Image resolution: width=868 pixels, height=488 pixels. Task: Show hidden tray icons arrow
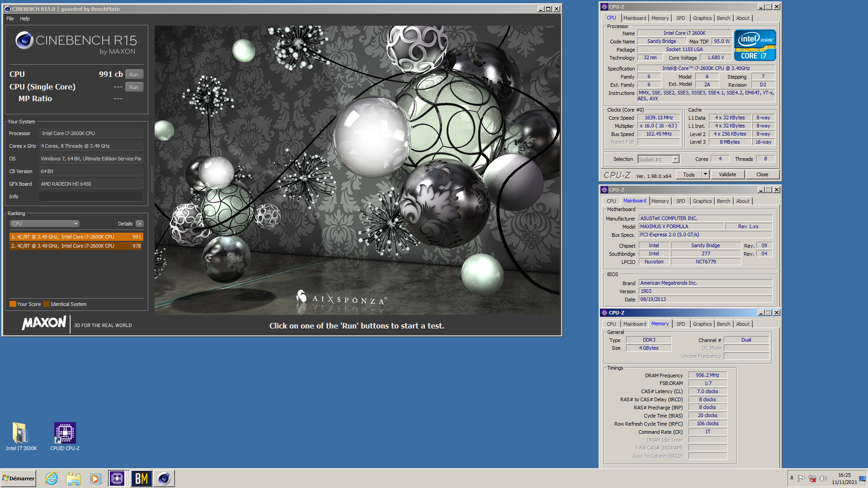[792, 478]
